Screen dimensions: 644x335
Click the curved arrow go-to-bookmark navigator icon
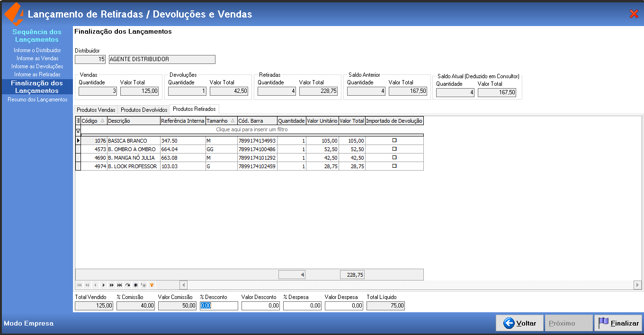[x=127, y=285]
